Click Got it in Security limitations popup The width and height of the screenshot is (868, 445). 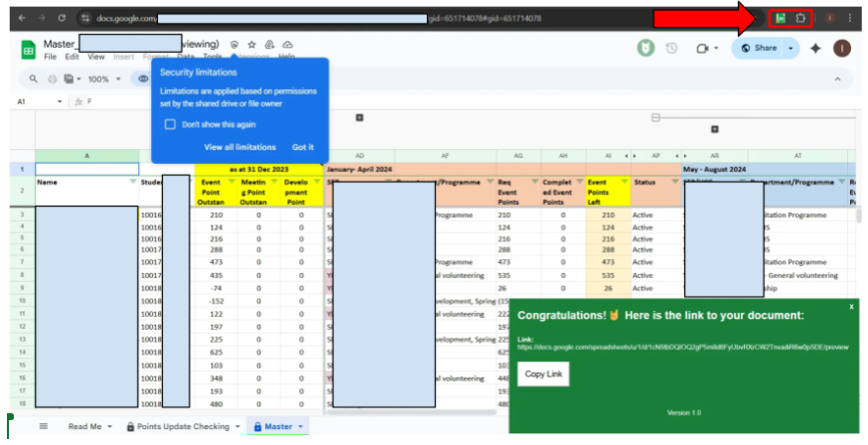click(302, 147)
